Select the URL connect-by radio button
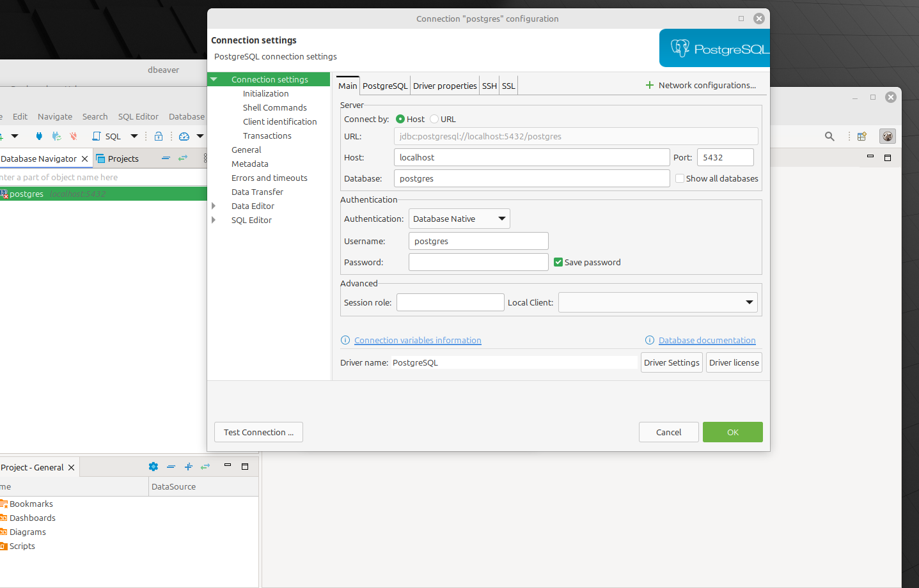 (x=434, y=119)
